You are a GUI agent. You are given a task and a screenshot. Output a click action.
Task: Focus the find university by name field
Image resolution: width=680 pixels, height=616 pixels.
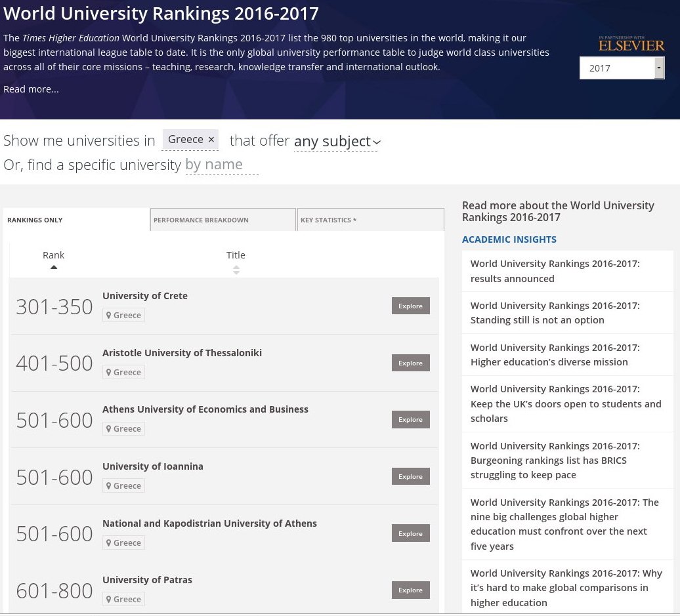222,165
